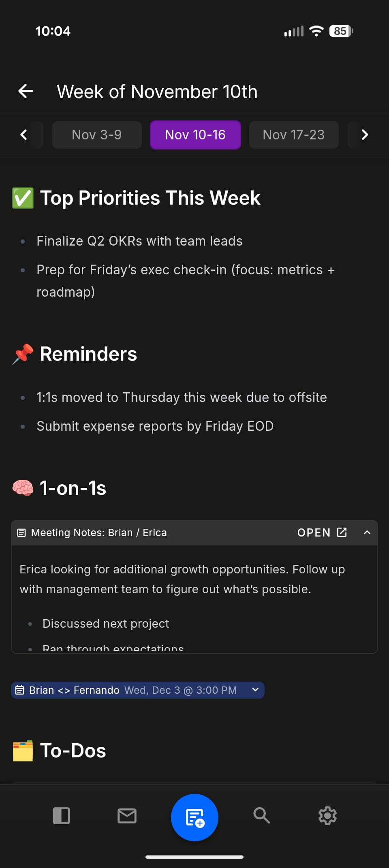Click the calendar icon on Brian <> Fernando event
The height and width of the screenshot is (868, 389).
point(20,690)
